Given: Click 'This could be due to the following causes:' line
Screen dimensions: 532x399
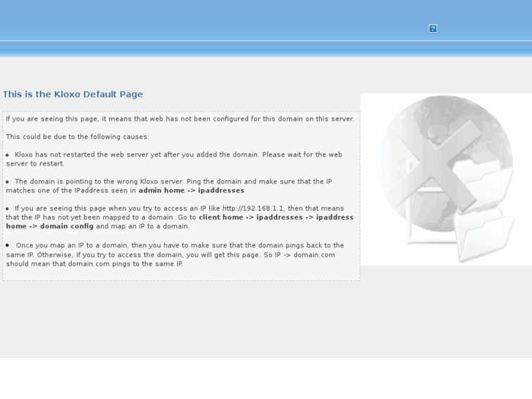Looking at the screenshot, I should 78,137.
